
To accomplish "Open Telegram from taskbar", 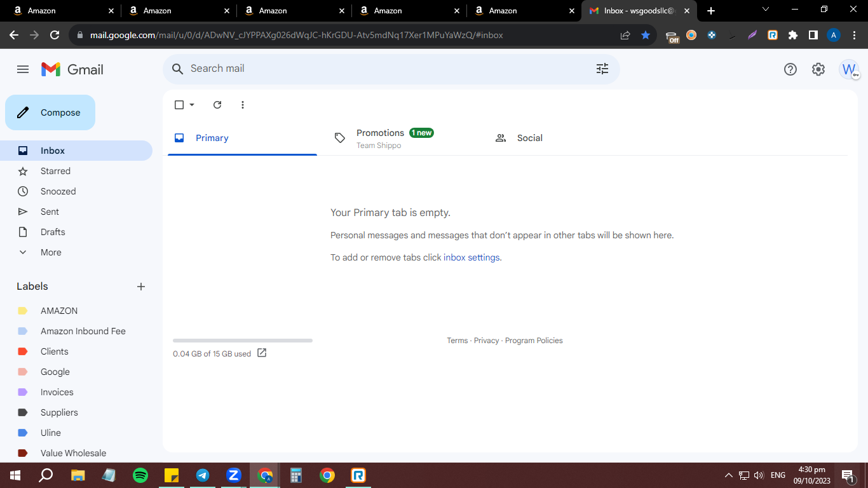I will click(203, 475).
